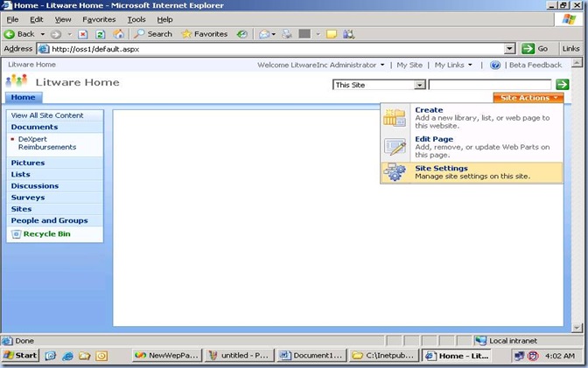Screen dimensions: 588x368
Task: Open the Edit menu
Action: coord(37,19)
